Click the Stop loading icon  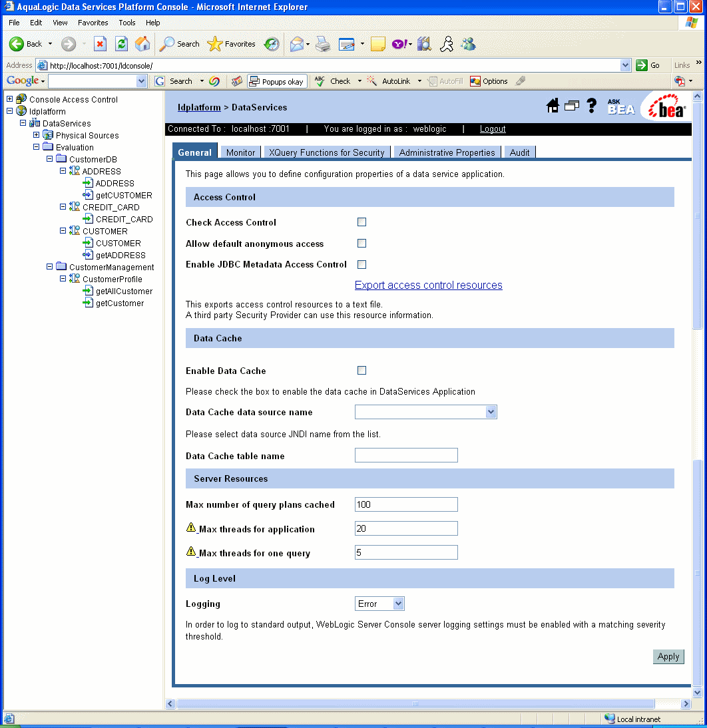pos(100,44)
